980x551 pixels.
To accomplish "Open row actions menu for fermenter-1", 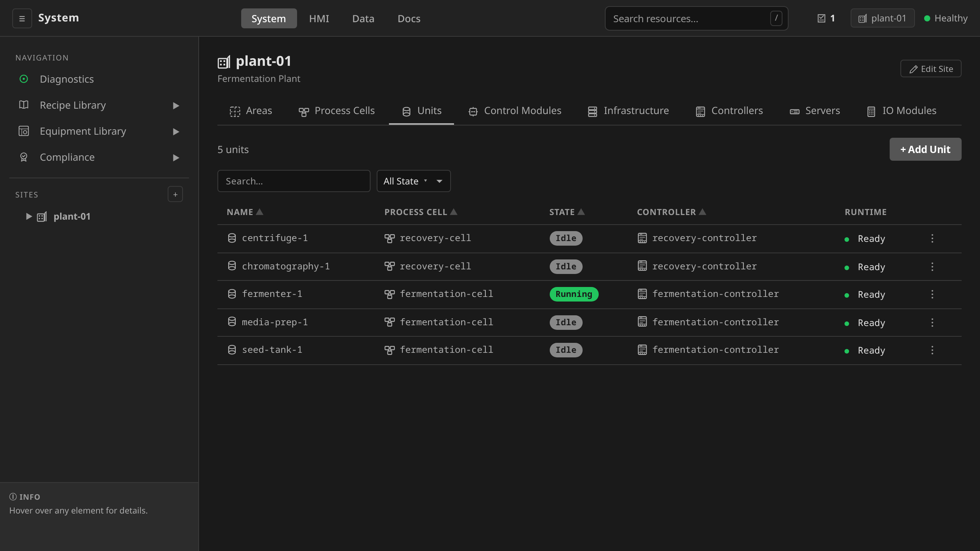I will [x=932, y=294].
